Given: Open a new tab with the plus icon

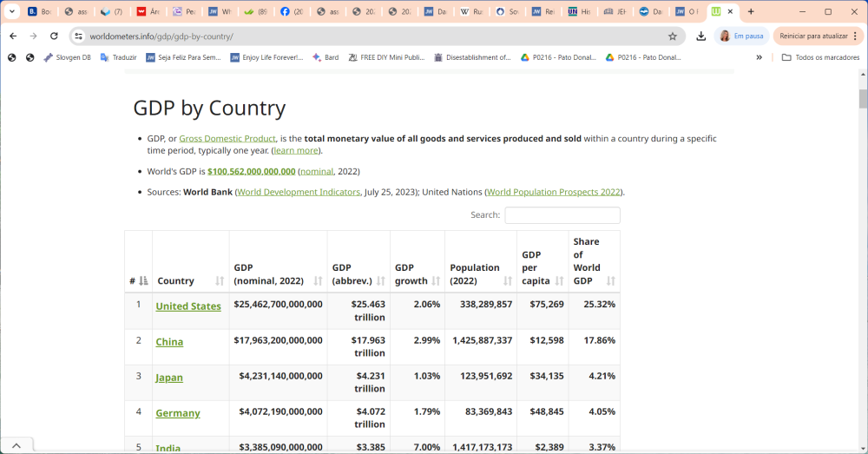Looking at the screenshot, I should pyautogui.click(x=751, y=12).
